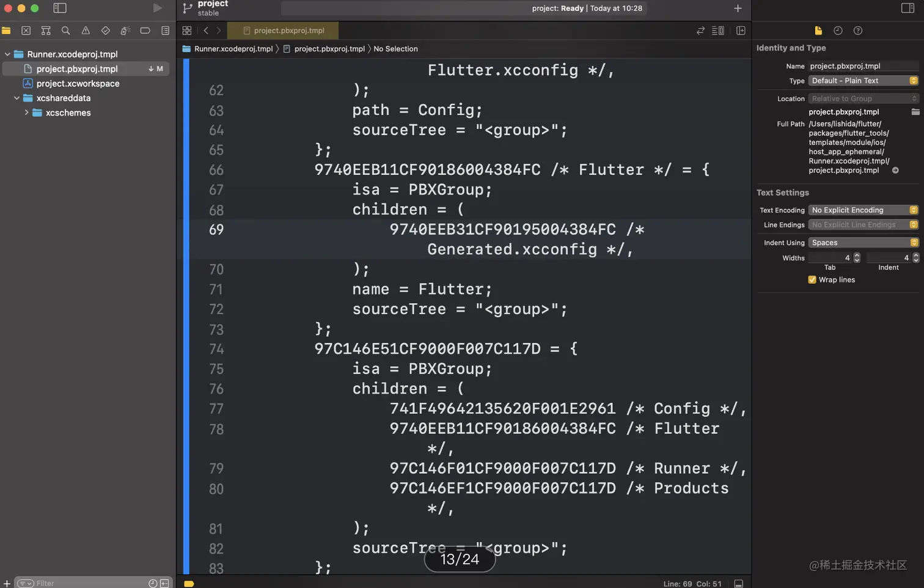Expand the xcschemes folder

[x=26, y=113]
